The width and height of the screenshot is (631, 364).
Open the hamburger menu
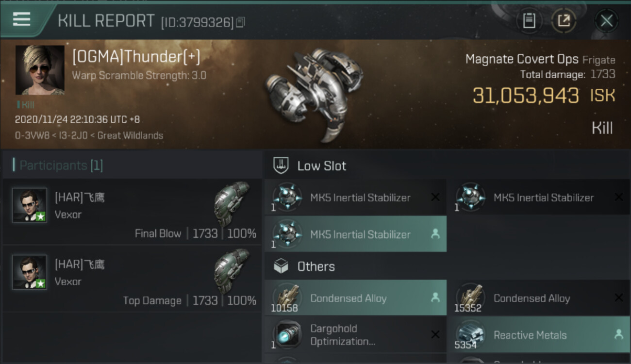22,19
